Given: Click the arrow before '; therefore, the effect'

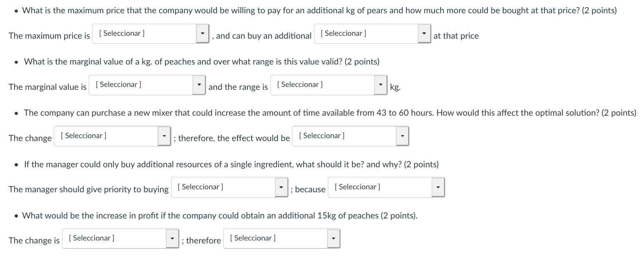Looking at the screenshot, I should (x=164, y=136).
